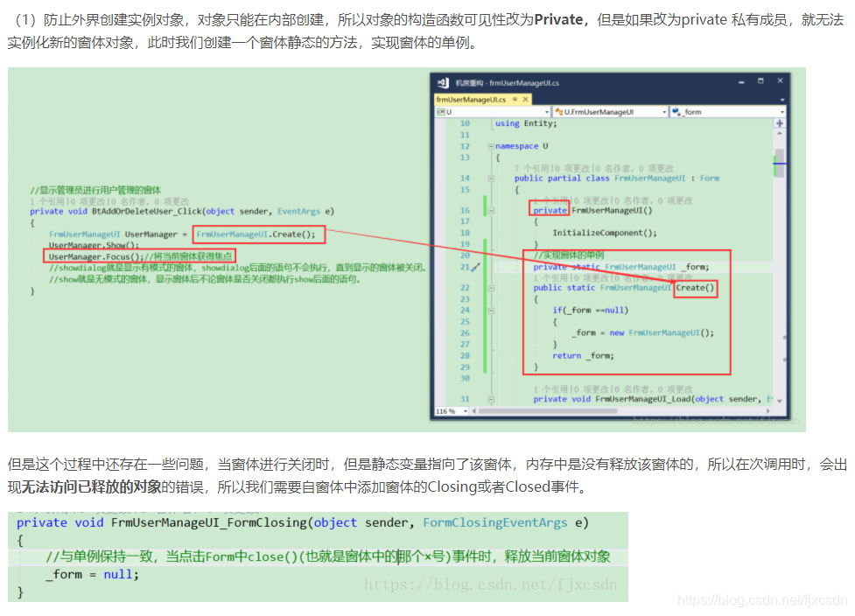Viewport: 855px width, 616px height.
Task: Open the FormClosing code snippet image
Action: point(318,556)
